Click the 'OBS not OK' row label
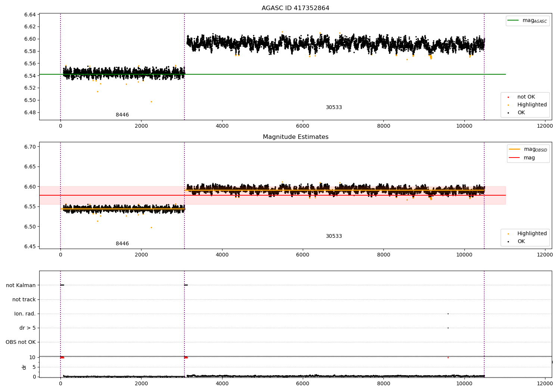 pyautogui.click(x=21, y=342)
